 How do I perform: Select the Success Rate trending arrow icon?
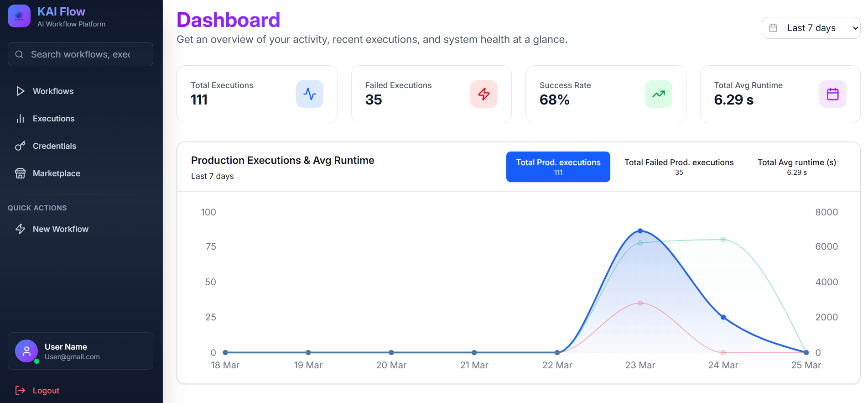pyautogui.click(x=658, y=94)
